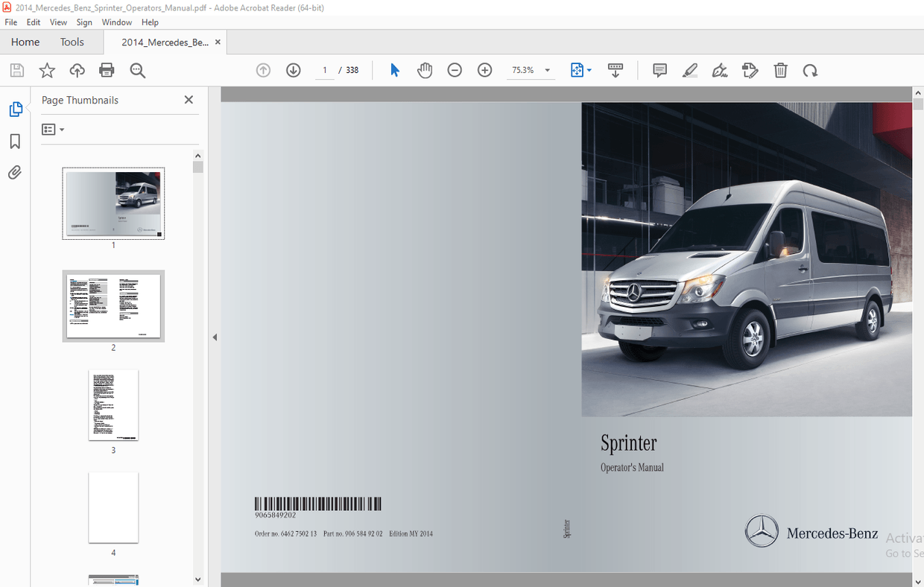924x587 pixels.
Task: Click the Rotate page icon
Action: 810,70
